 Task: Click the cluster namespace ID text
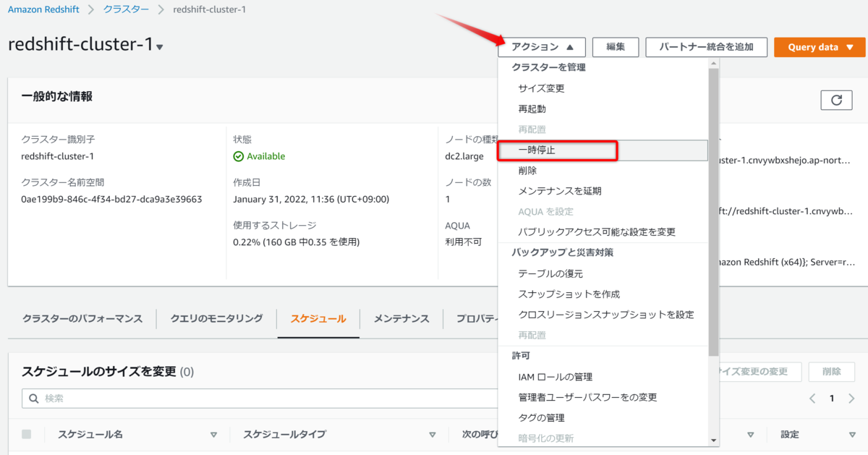(x=111, y=199)
